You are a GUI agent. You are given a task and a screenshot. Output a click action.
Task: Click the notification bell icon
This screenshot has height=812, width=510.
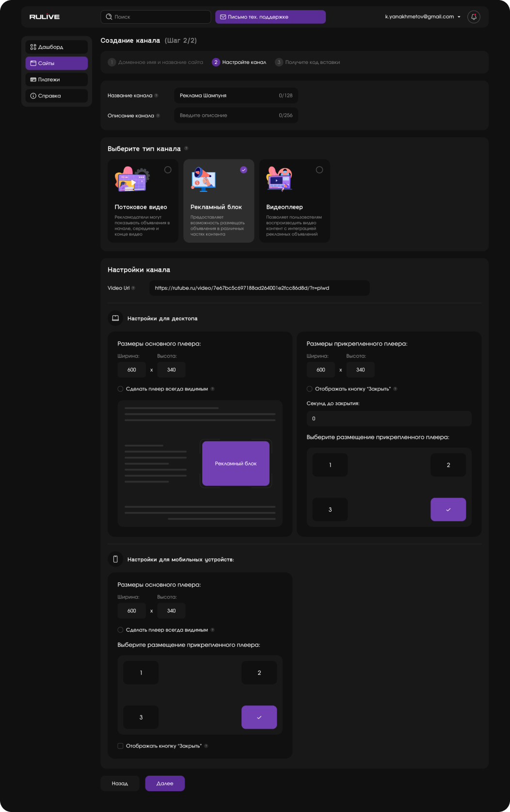click(474, 17)
